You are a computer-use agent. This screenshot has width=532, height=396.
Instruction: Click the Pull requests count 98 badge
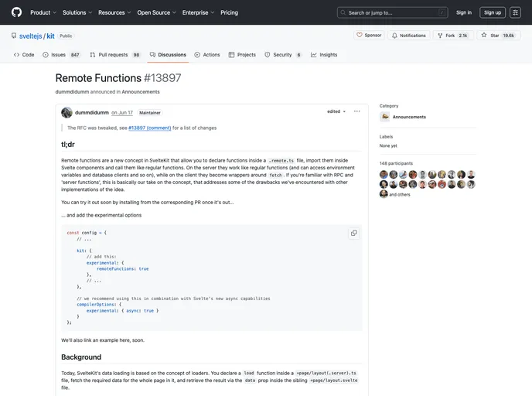(x=136, y=55)
